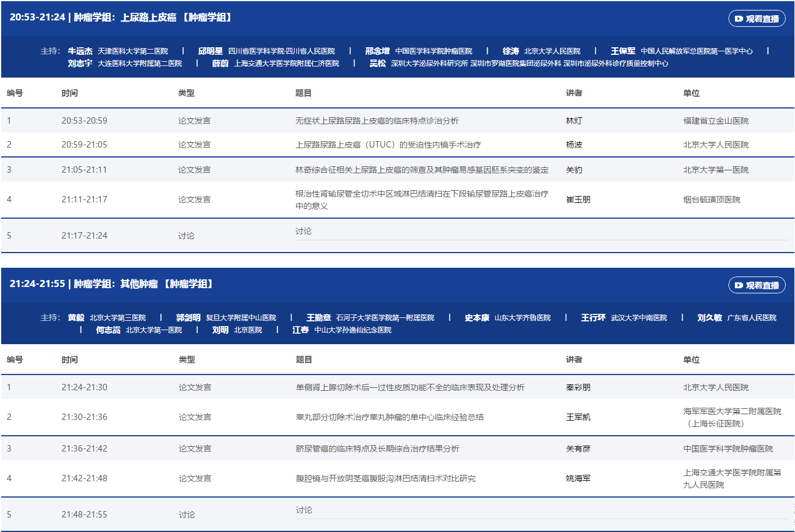
Task: Click speaker name 姚海军
Action: pos(578,478)
